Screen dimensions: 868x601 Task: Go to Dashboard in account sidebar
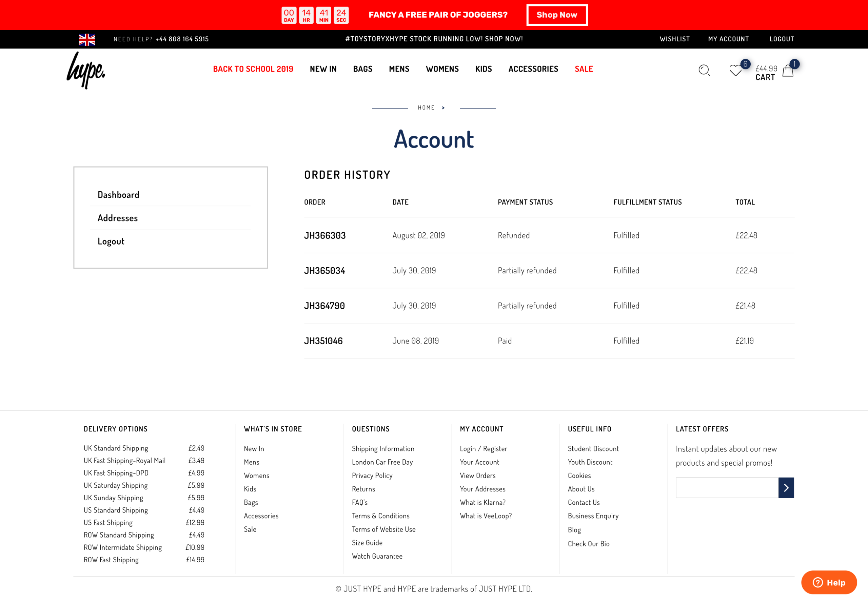118,195
